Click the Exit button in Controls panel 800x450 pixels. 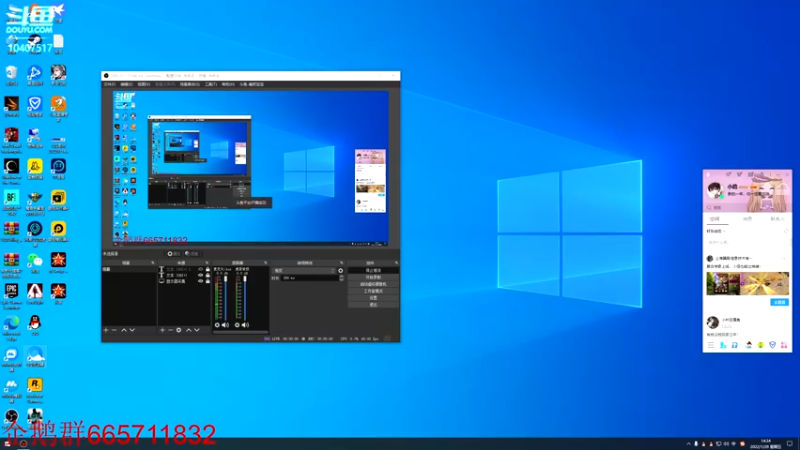[373, 305]
